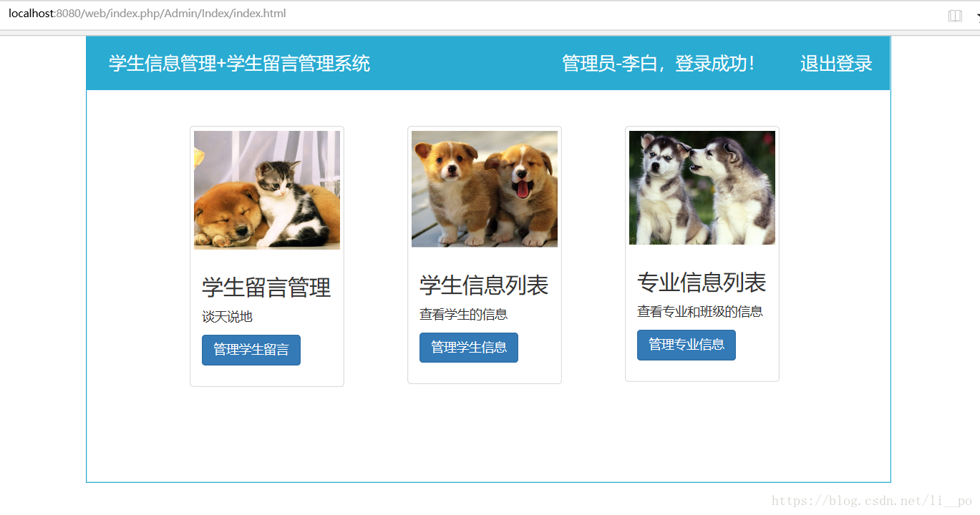Click the 学生留言管理 card heading
The image size is (980, 515).
click(266, 288)
